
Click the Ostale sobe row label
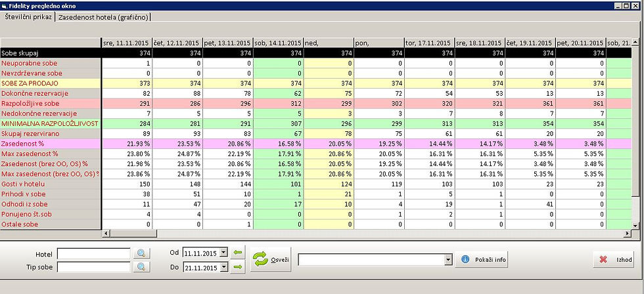51,224
